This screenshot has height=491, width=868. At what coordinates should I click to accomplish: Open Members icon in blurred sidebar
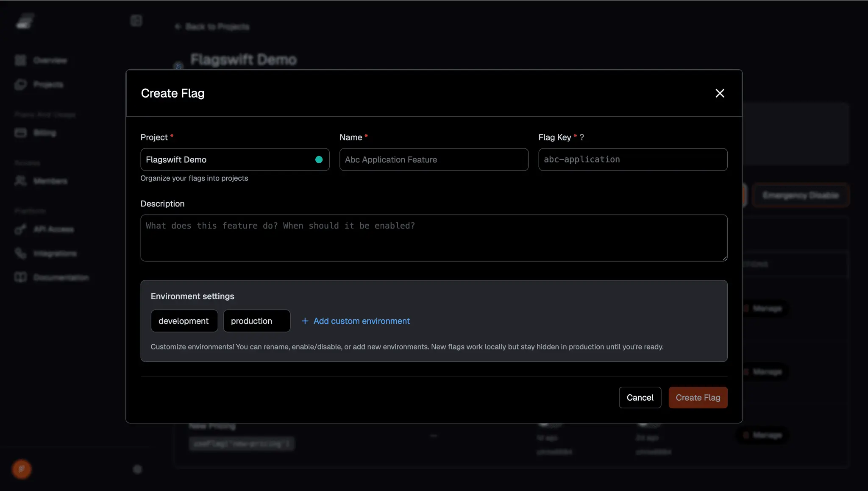click(x=20, y=181)
